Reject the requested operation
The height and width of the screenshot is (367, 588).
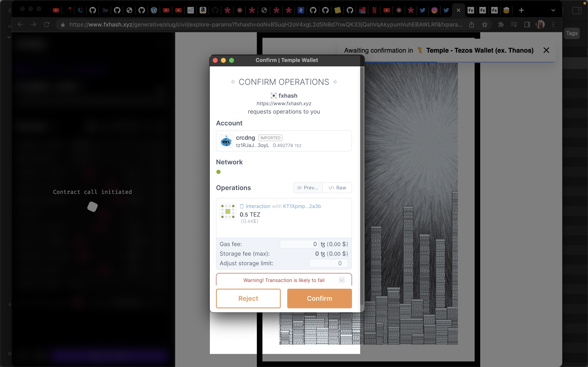(x=248, y=298)
